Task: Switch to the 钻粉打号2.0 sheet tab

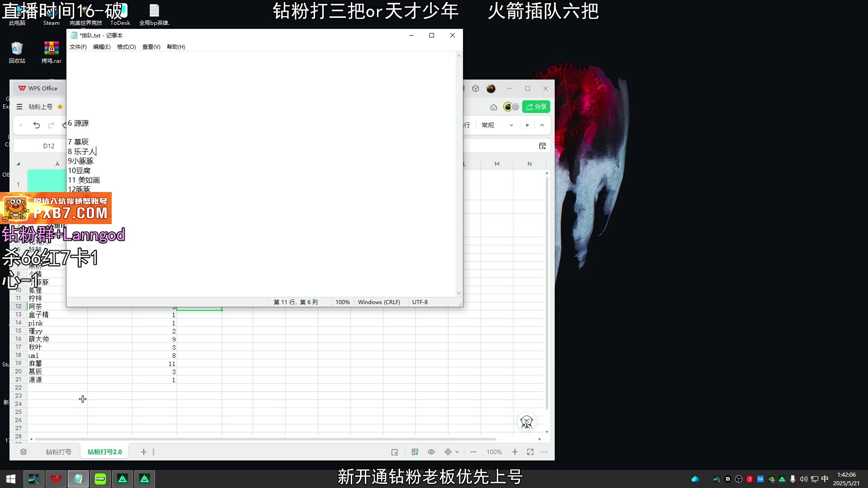Action: [x=105, y=452]
